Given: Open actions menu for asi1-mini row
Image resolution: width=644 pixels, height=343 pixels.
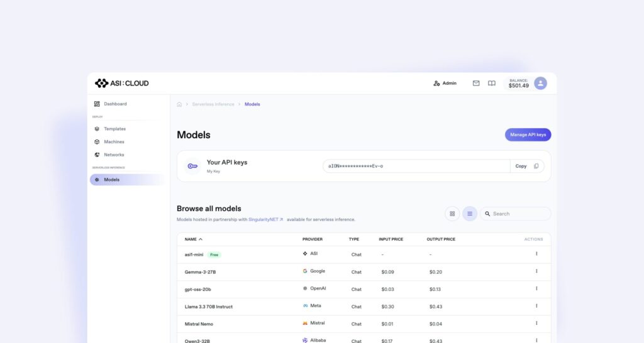Looking at the screenshot, I should (x=536, y=254).
